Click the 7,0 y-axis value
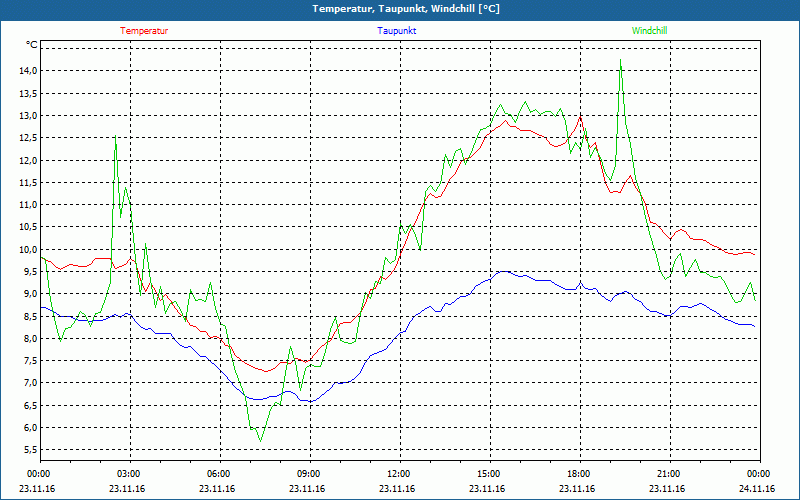 coord(31,383)
